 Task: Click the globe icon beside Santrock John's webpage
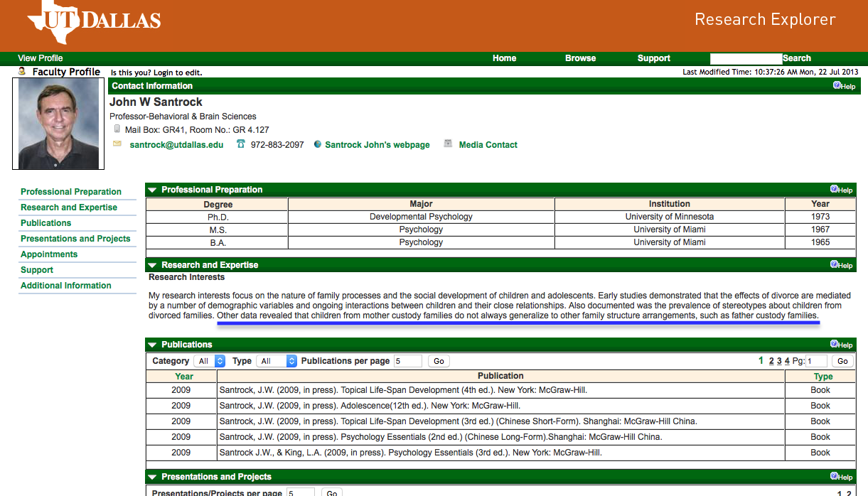click(318, 144)
